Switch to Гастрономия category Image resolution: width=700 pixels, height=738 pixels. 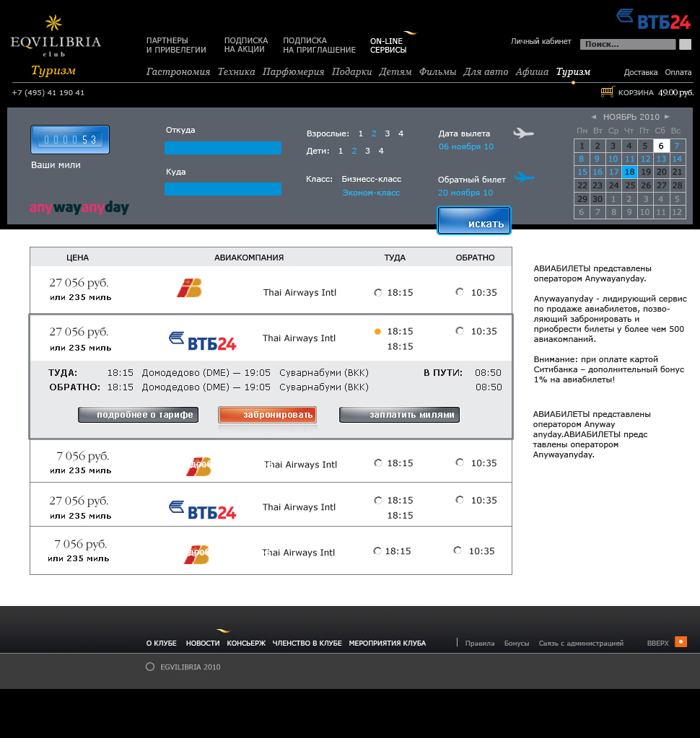[178, 71]
